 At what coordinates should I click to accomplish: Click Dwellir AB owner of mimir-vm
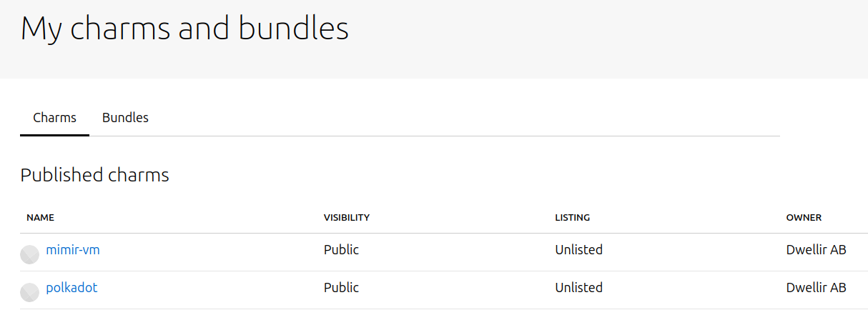[x=816, y=250]
